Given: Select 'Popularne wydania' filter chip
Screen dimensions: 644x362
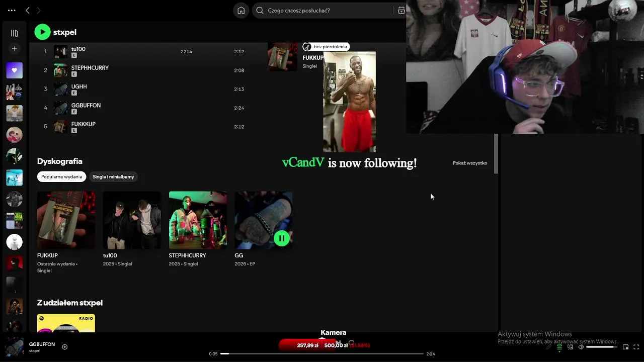Looking at the screenshot, I should 61,177.
